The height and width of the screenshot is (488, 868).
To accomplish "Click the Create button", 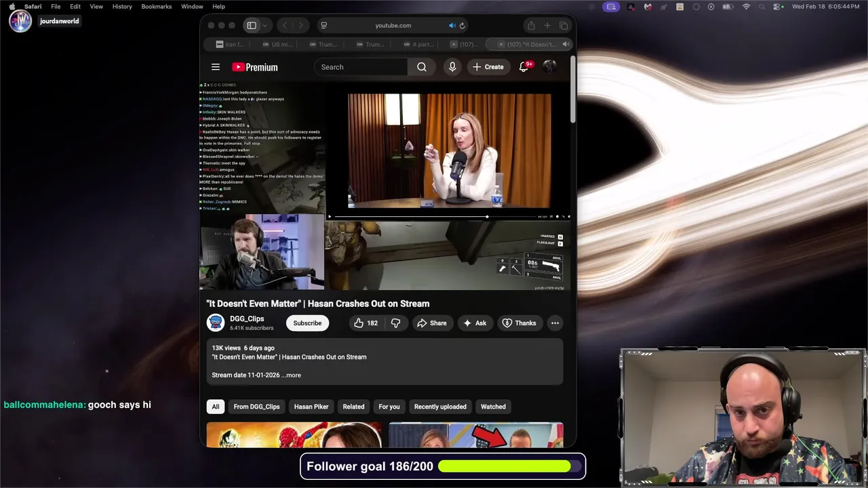I will (488, 67).
